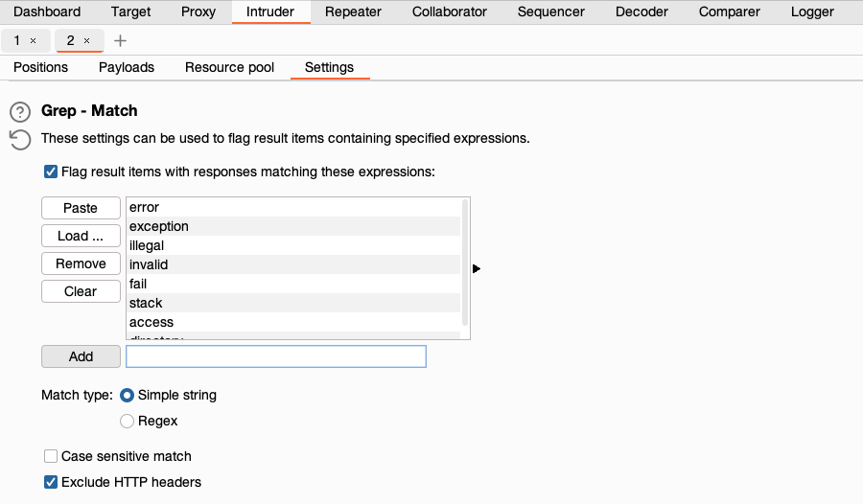The width and height of the screenshot is (863, 504).
Task: Add a new Intruder tab
Action: [x=120, y=40]
